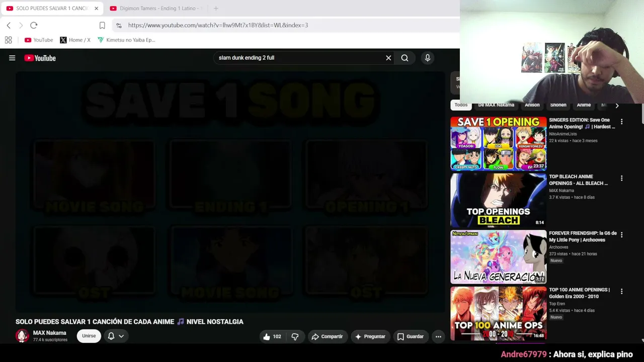Click '3.7 k vistas · hace 8 días'
This screenshot has height=362, width=644.
(572, 197)
